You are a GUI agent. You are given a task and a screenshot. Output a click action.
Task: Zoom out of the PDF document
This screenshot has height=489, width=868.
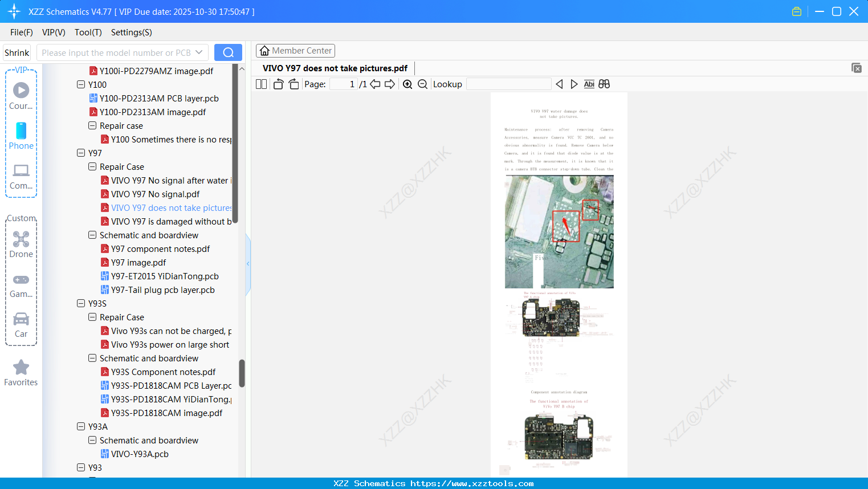422,84
